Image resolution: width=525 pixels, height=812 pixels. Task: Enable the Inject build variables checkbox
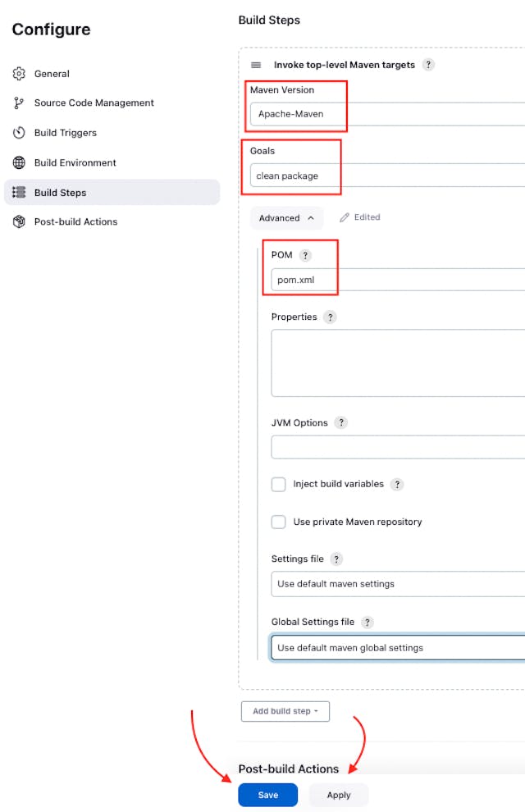point(279,484)
